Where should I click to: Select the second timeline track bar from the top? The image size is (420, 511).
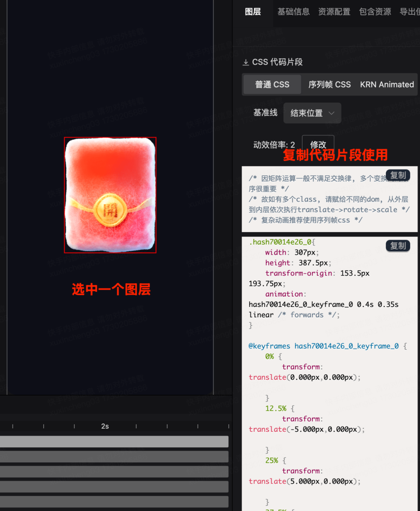(x=114, y=457)
